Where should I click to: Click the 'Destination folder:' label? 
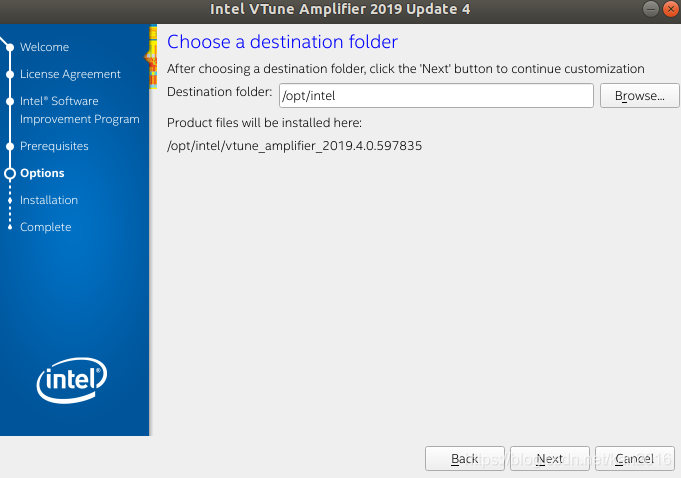tap(219, 92)
